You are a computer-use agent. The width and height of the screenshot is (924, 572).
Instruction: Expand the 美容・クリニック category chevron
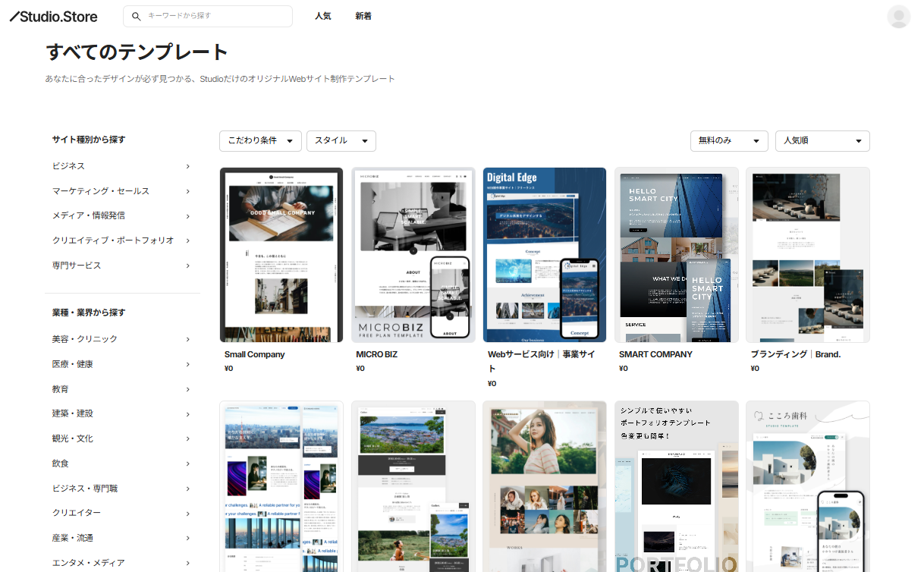tap(187, 338)
